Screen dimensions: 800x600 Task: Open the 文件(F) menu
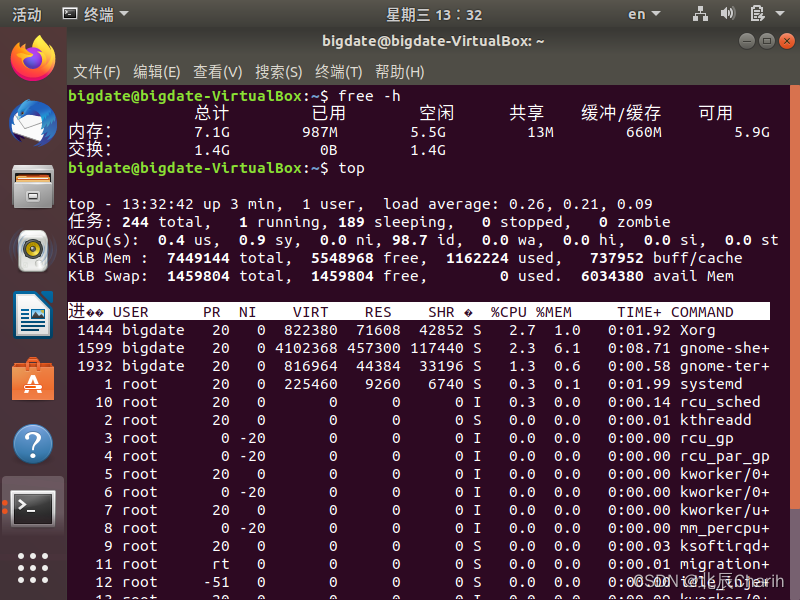click(97, 72)
